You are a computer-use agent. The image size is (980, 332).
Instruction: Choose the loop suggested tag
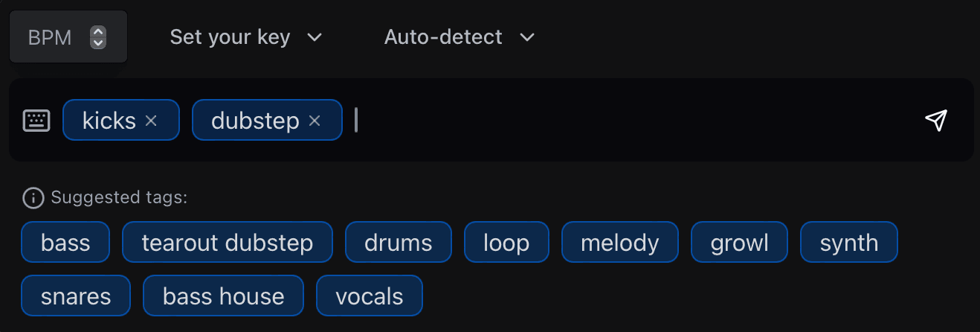(506, 243)
